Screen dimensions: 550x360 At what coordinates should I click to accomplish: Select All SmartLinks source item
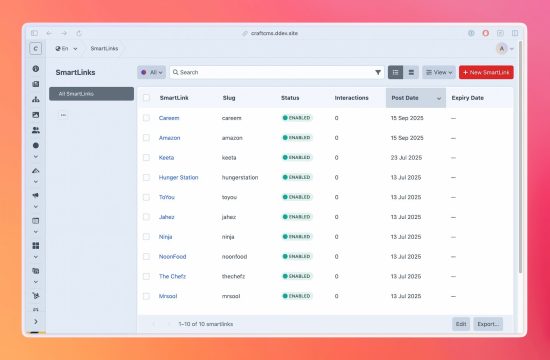pos(92,94)
